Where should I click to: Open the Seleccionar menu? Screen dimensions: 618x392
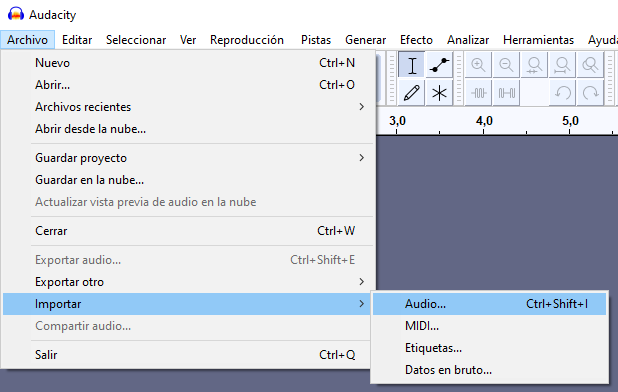(x=136, y=40)
